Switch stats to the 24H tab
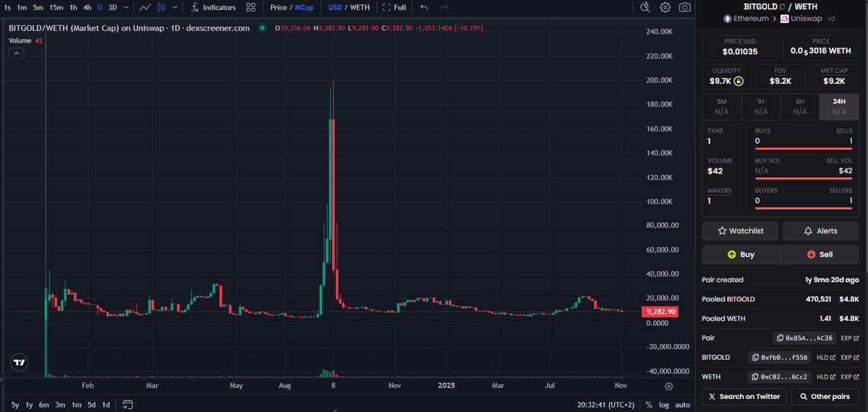 pos(839,107)
